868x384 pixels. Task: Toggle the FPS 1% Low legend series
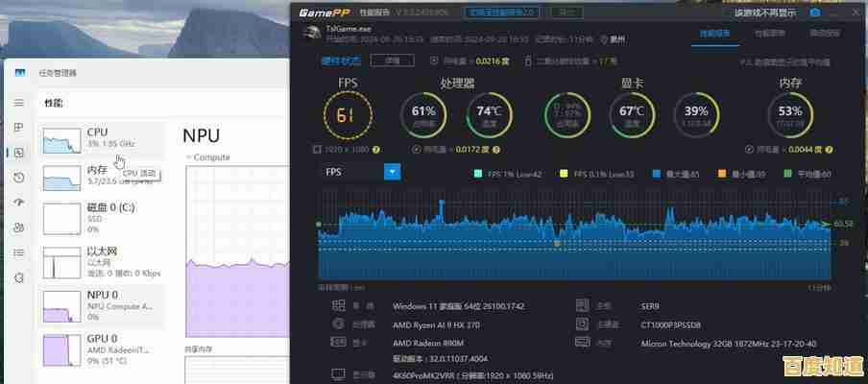(x=508, y=174)
